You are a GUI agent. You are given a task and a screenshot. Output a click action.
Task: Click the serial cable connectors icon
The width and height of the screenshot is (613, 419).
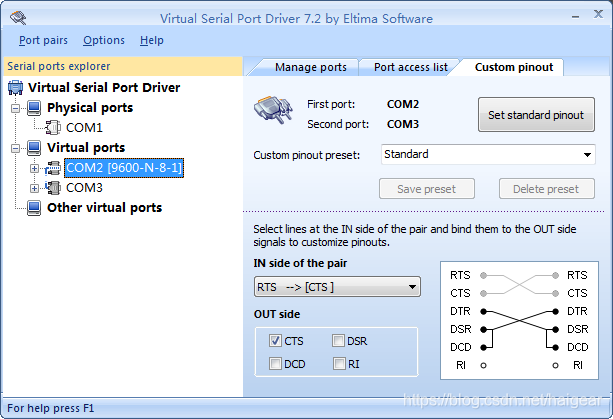click(x=273, y=109)
